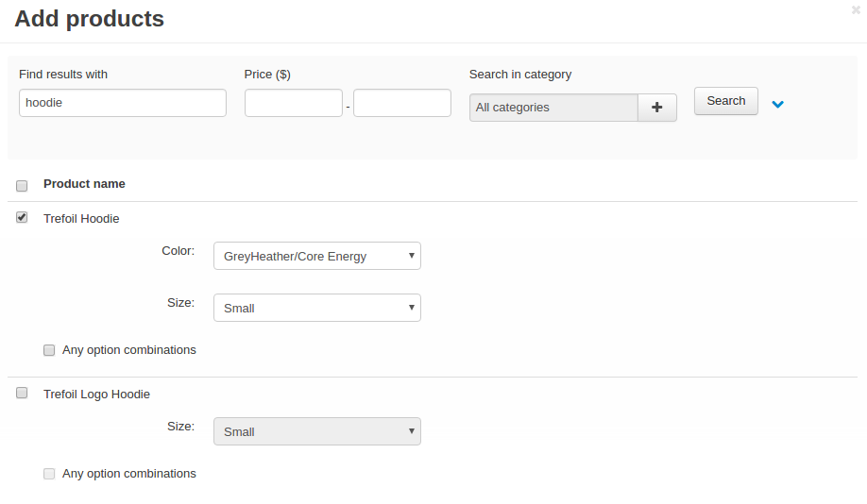Click the Add products dialog title
Viewport: 867px width, 504px height.
tap(89, 19)
